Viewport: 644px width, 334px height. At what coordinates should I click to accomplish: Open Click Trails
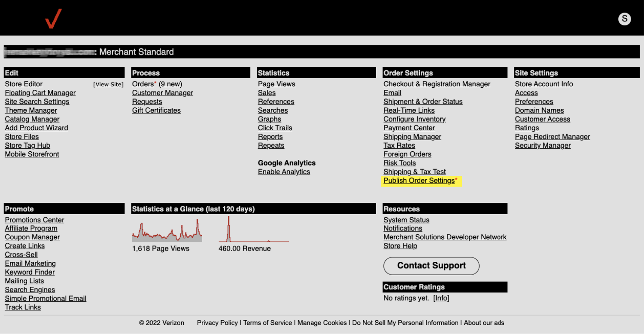pos(275,128)
